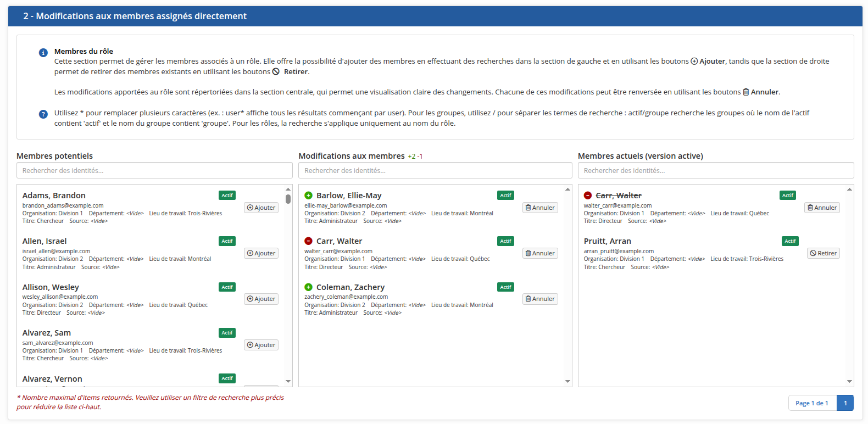The image size is (868, 424).
Task: Click email arran_pruitt@example.com
Action: click(x=619, y=251)
